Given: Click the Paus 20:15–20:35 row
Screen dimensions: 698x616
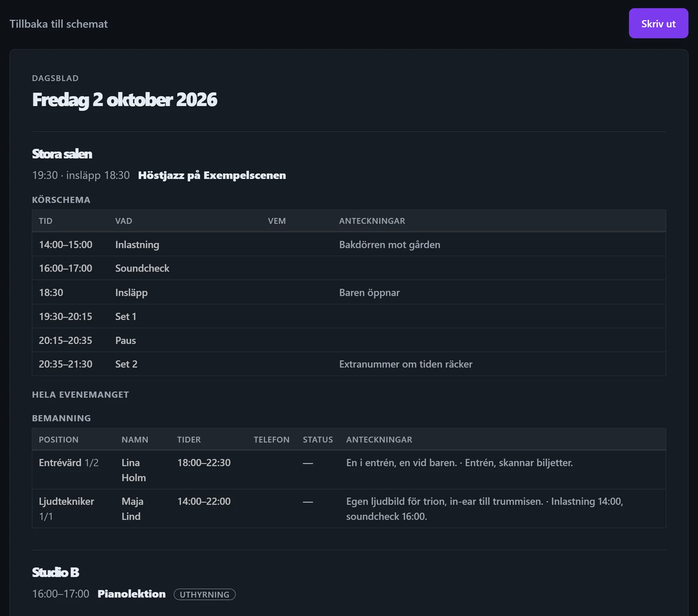Looking at the screenshot, I should coord(349,340).
